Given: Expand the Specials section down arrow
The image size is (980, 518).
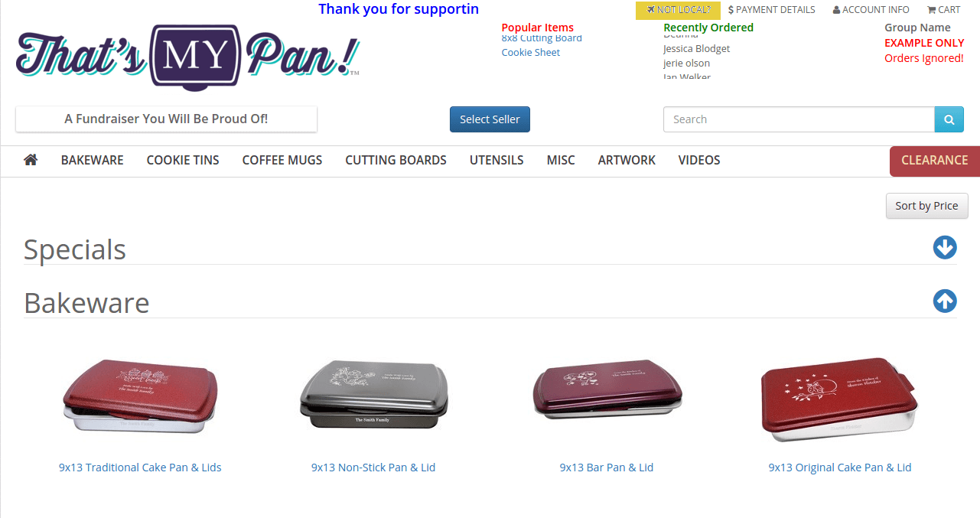Looking at the screenshot, I should click(945, 248).
